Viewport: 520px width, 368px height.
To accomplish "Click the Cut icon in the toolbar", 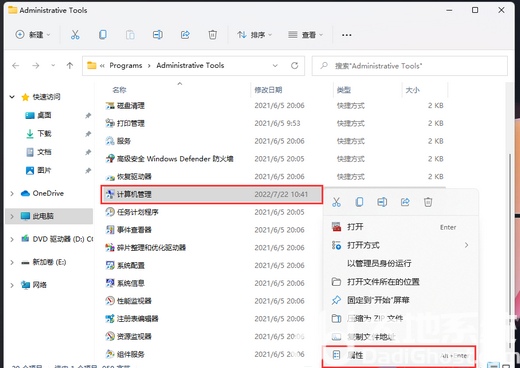I will pyautogui.click(x=75, y=35).
